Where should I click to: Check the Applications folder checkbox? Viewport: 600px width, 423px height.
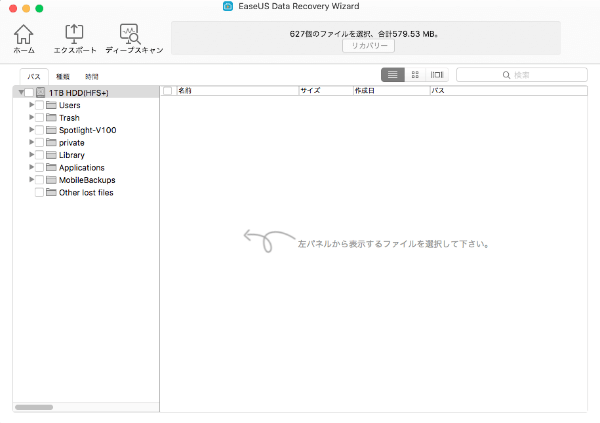[x=39, y=167]
